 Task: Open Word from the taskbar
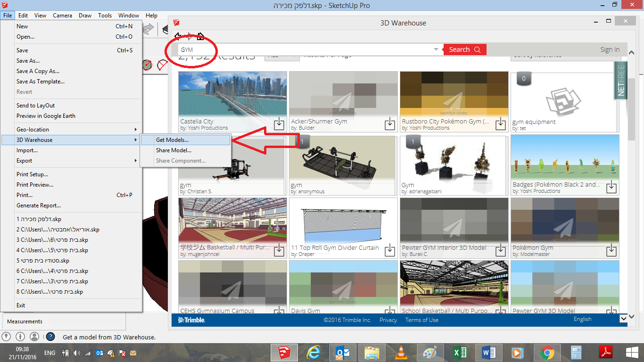click(x=488, y=353)
